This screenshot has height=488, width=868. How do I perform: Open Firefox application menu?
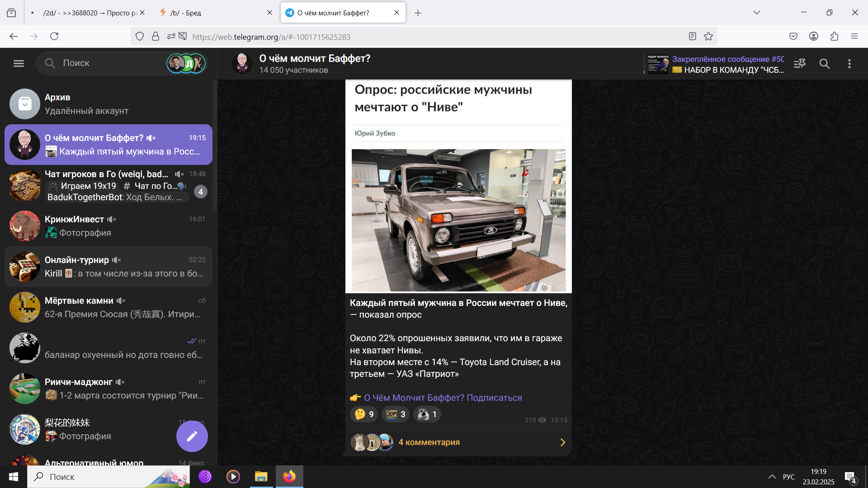click(854, 36)
